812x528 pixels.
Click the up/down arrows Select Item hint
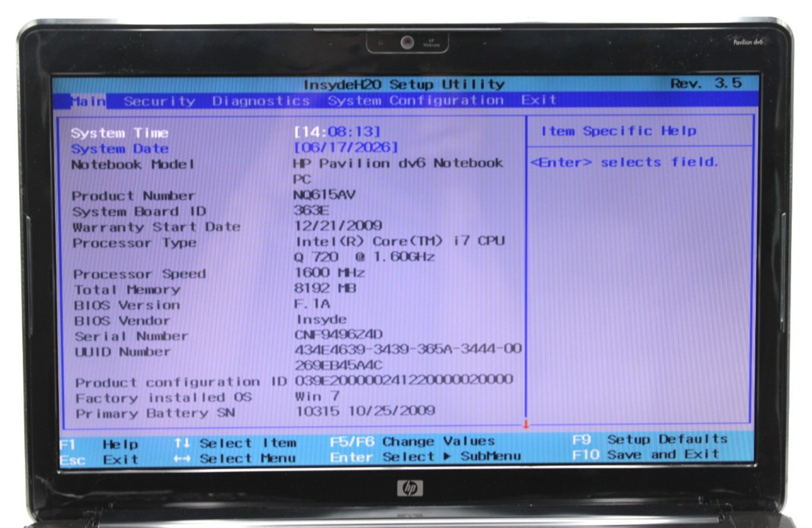(x=235, y=443)
